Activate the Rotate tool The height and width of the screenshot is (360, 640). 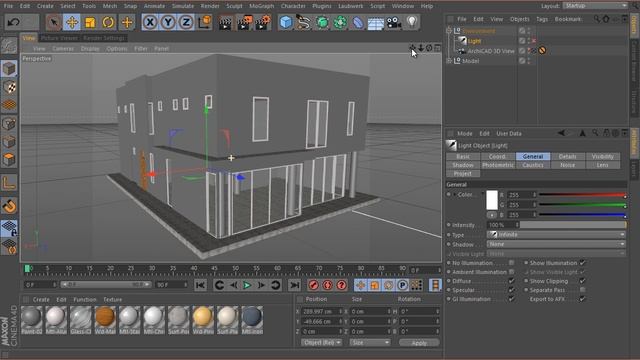(108, 22)
